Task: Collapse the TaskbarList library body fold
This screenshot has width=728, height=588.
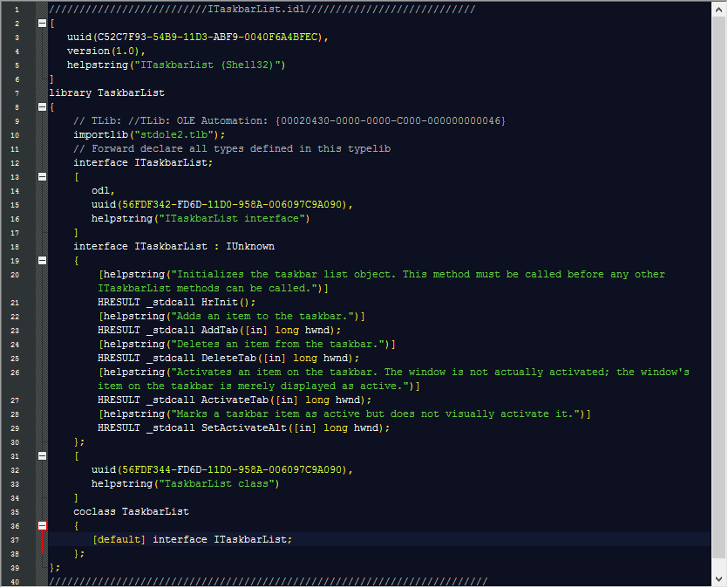Action: click(41, 106)
